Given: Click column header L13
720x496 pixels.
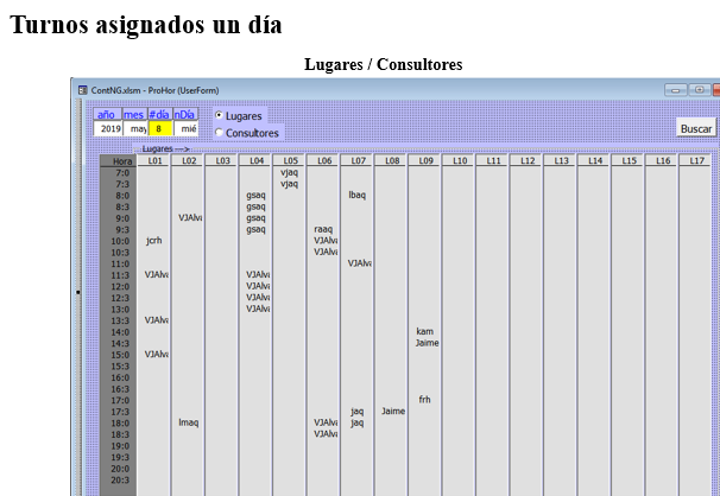Looking at the screenshot, I should (x=562, y=161).
